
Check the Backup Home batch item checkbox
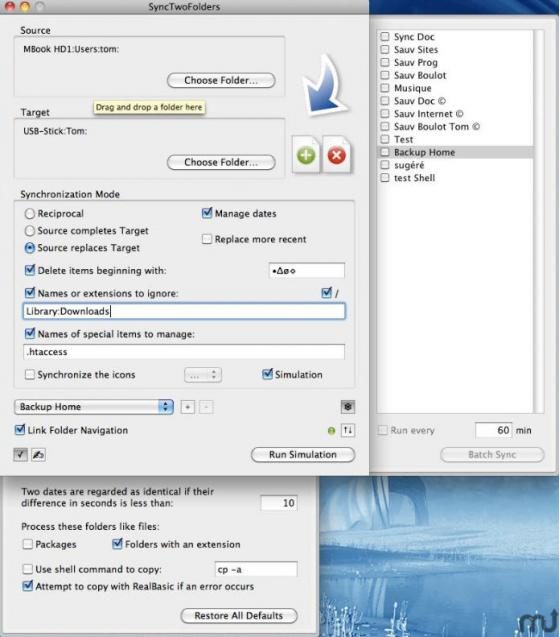(384, 152)
